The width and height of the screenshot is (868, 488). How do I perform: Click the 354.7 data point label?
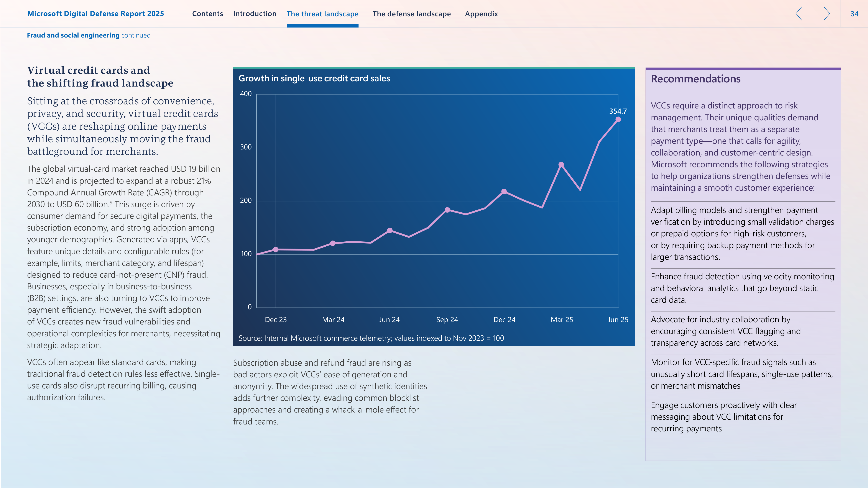tap(618, 111)
